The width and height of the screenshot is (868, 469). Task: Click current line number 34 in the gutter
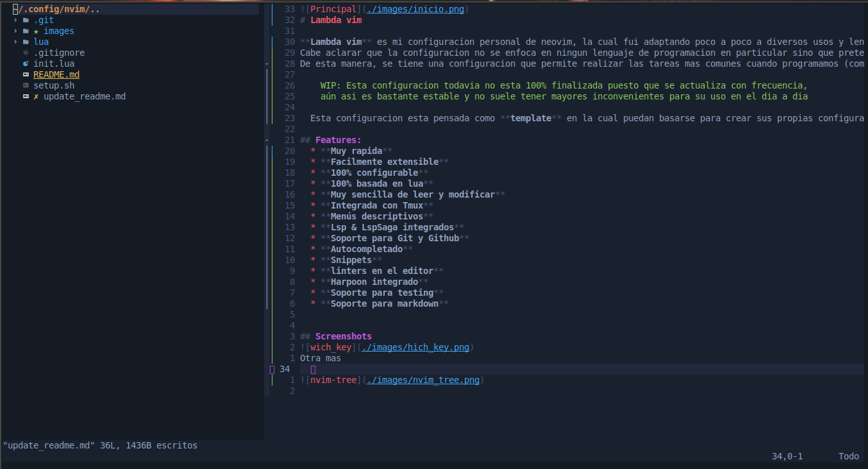point(285,369)
